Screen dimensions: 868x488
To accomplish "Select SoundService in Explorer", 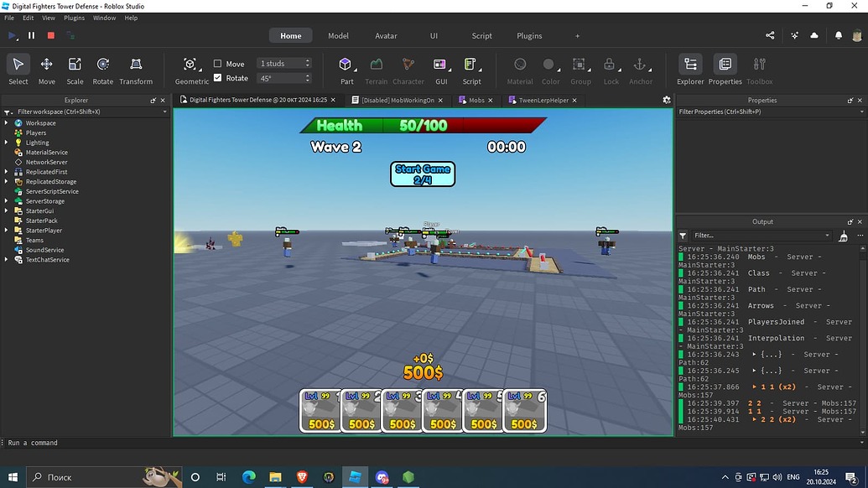I will (44, 250).
